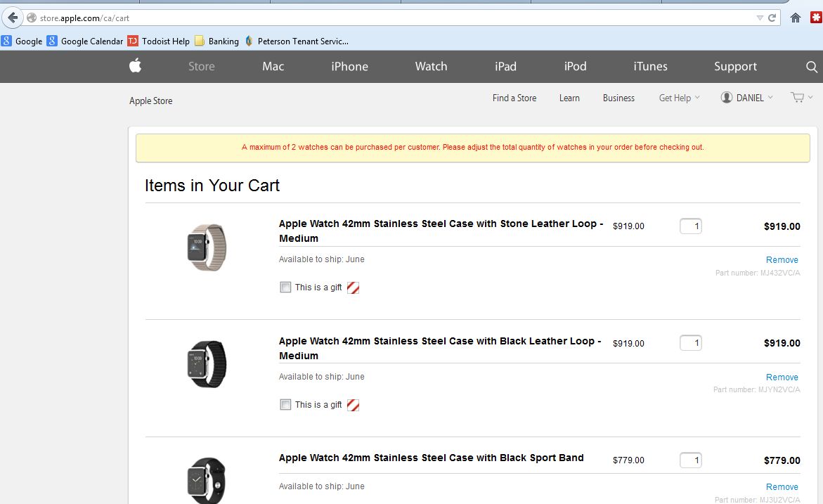Click the Apple logo in navigation bar
The width and height of the screenshot is (823, 504).
(x=136, y=65)
